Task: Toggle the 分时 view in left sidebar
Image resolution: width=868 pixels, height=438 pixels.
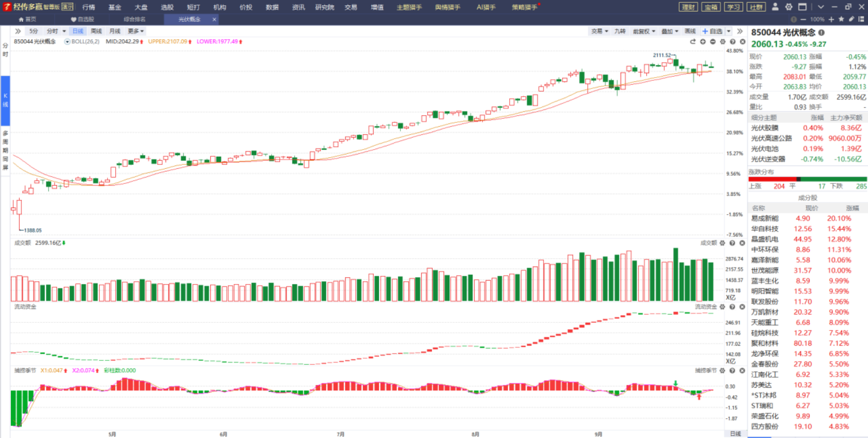Action: pyautogui.click(x=5, y=50)
